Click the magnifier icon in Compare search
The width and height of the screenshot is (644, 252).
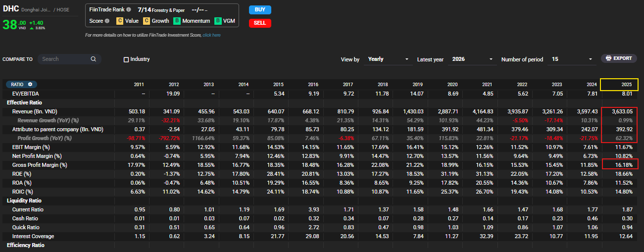tap(94, 59)
